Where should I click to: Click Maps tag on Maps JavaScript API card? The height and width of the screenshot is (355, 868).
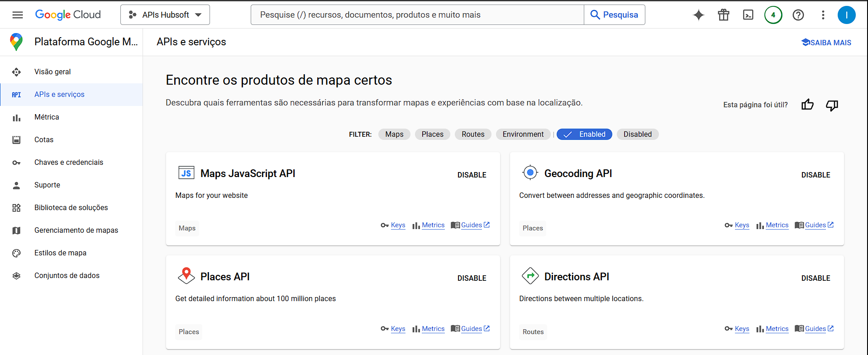187,228
